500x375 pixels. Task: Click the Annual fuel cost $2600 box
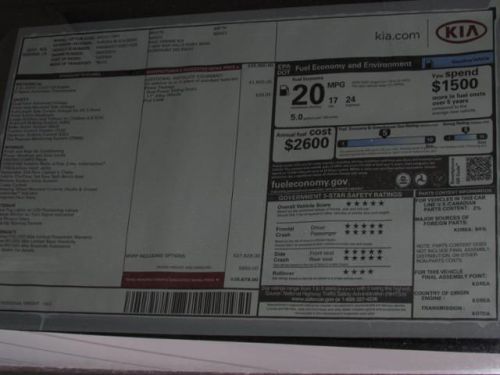[304, 143]
